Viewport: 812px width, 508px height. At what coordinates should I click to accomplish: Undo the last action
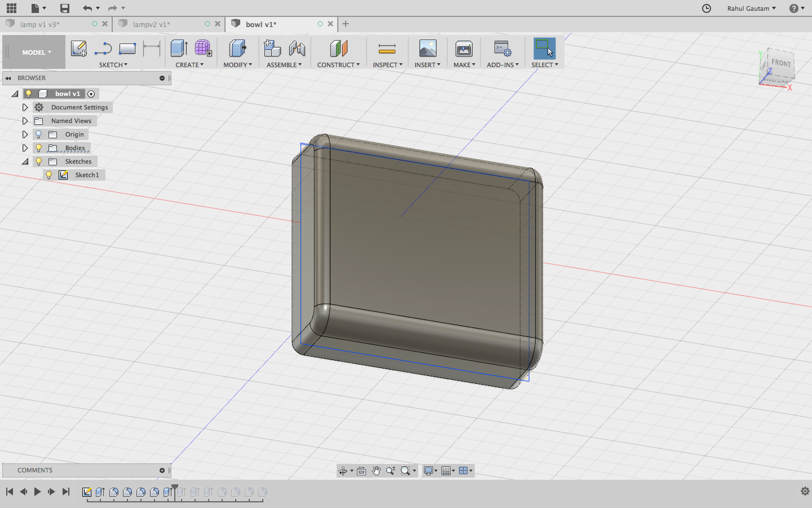tap(87, 8)
